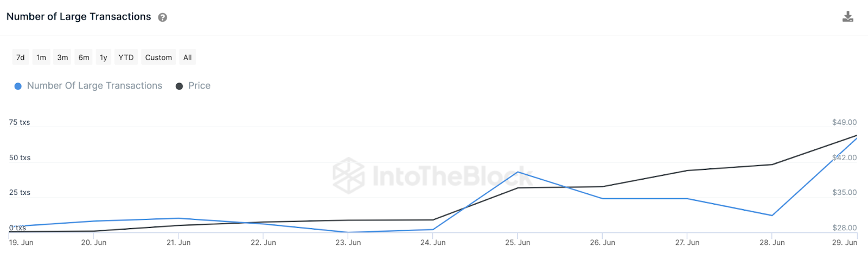Switch to 1m time range

[41, 58]
